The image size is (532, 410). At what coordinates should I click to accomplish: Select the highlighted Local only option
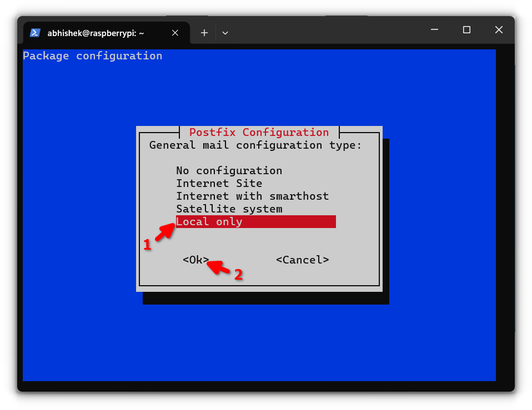pyautogui.click(x=256, y=221)
